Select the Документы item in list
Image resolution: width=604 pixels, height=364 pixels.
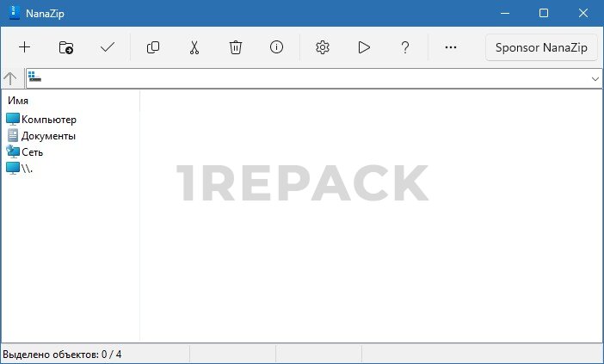(x=48, y=136)
